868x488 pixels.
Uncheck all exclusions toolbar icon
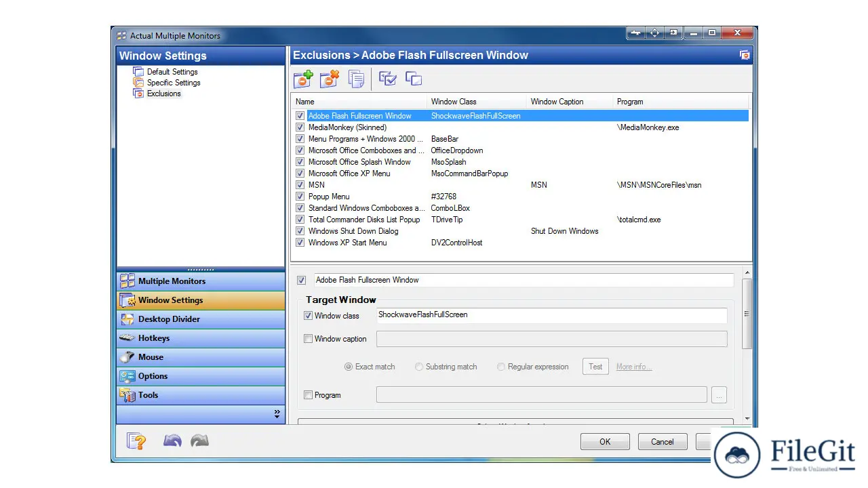tap(414, 79)
